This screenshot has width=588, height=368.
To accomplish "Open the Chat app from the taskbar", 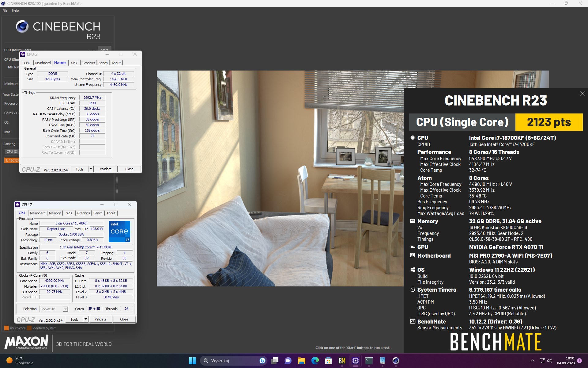I will click(x=288, y=361).
